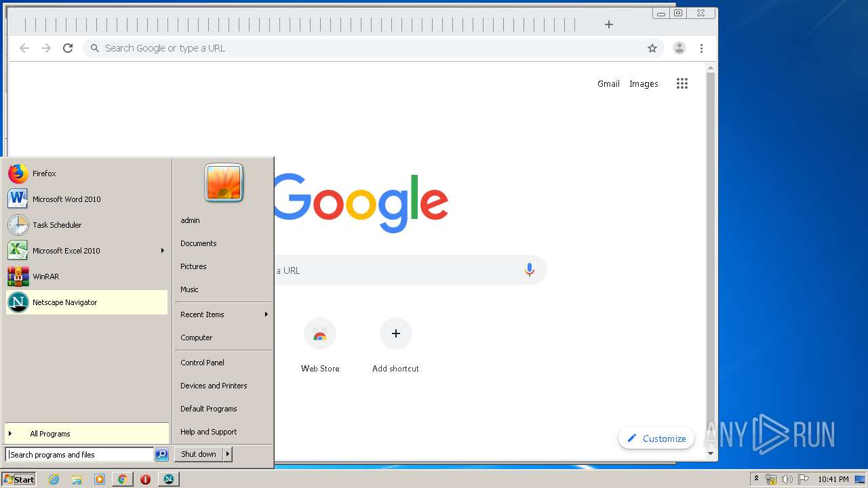Open Chrome three-dot menu
This screenshot has height=488, width=868.
click(x=701, y=48)
